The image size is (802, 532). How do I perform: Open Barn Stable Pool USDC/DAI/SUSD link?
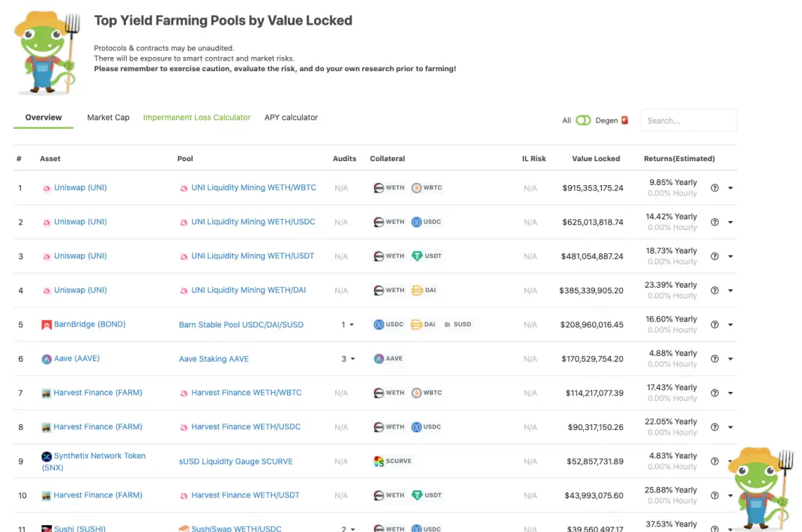pos(241,324)
